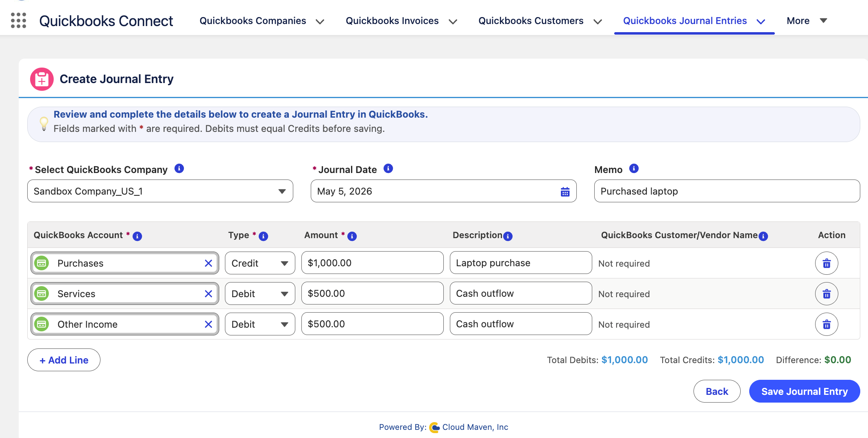Edit the Services line amount field
Screen dimensions: 868x438
click(x=373, y=293)
